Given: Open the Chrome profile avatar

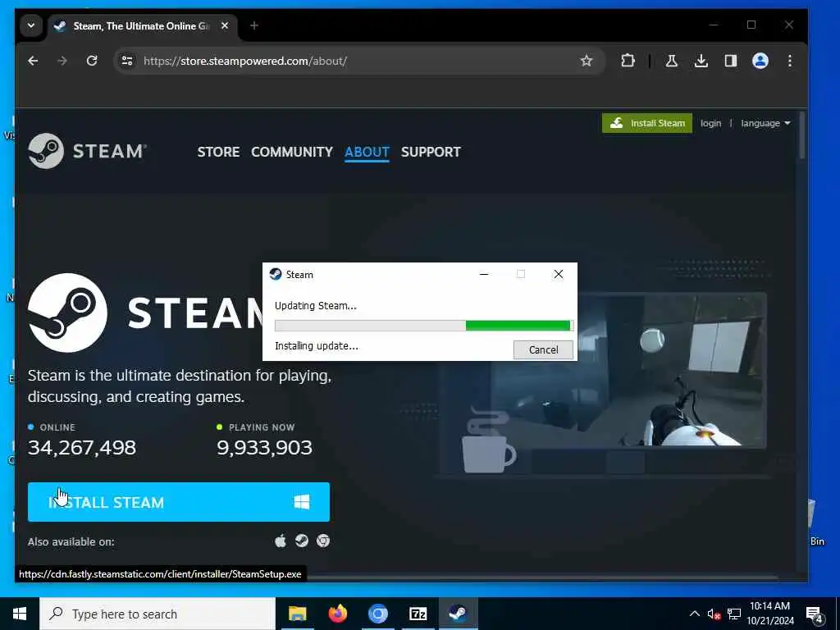Looking at the screenshot, I should [x=760, y=61].
